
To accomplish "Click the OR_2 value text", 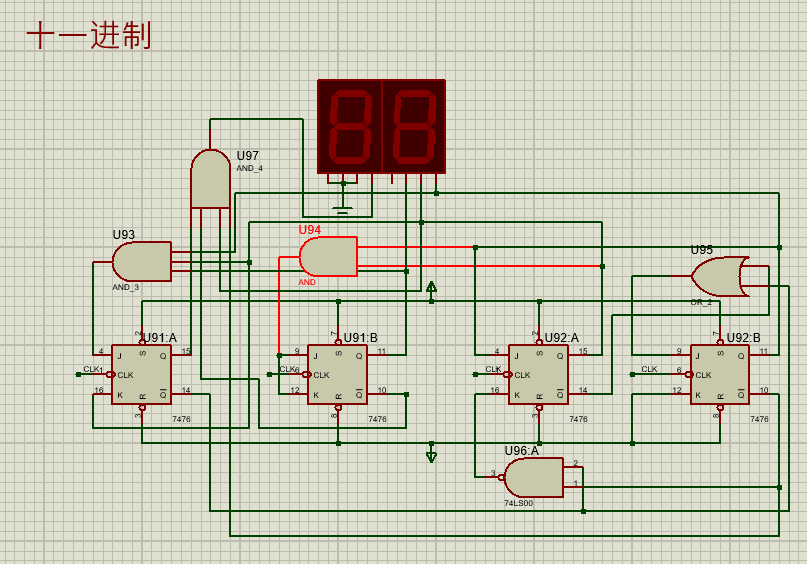I will coord(701,302).
